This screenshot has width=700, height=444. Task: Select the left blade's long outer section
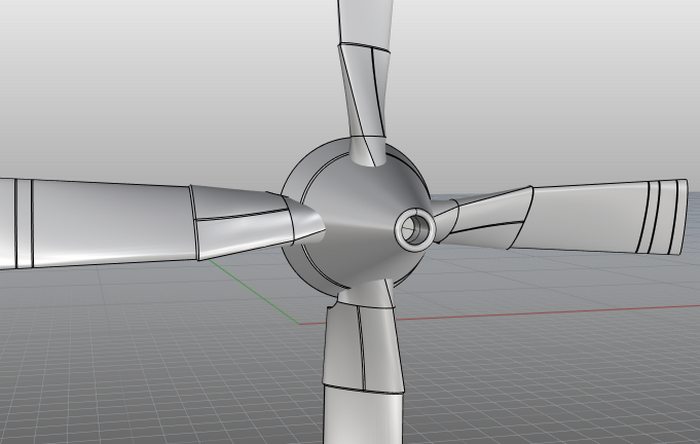click(x=110, y=220)
